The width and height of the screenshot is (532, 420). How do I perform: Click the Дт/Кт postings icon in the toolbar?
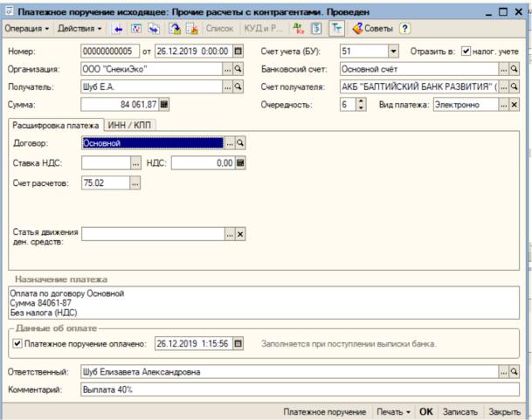point(297,29)
